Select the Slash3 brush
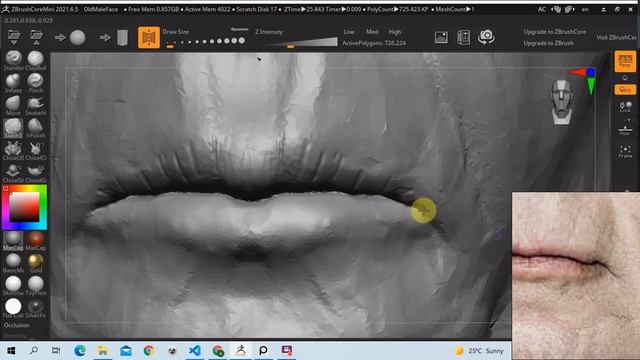 [x=13, y=128]
